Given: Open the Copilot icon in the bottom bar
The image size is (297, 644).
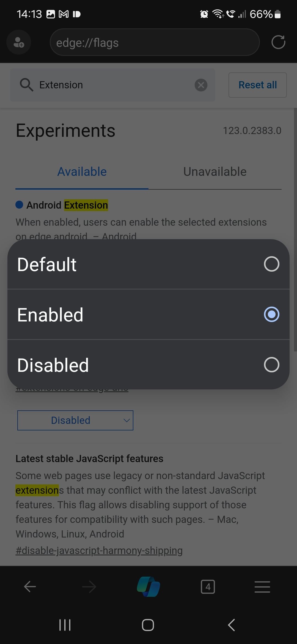Looking at the screenshot, I should click(x=148, y=586).
